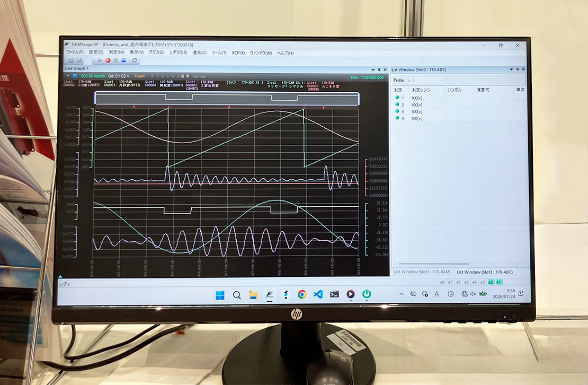588x385 pixels.
Task: Click the save disk toolbar icon
Action: click(x=79, y=60)
